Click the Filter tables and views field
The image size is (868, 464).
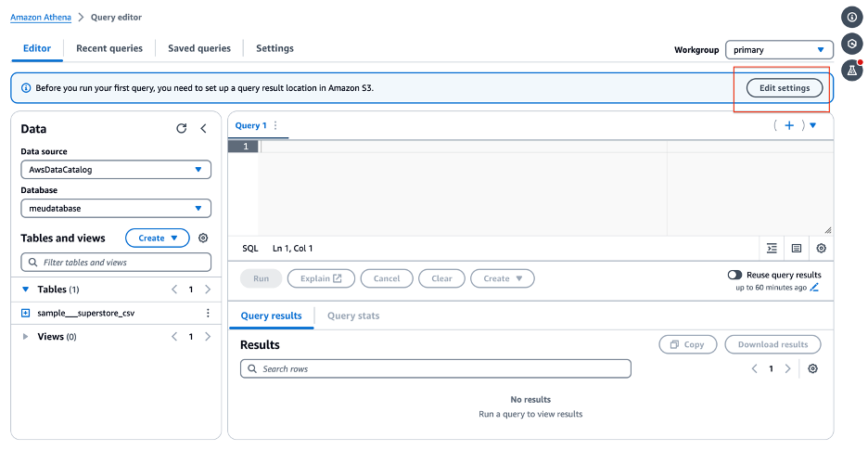click(x=116, y=262)
